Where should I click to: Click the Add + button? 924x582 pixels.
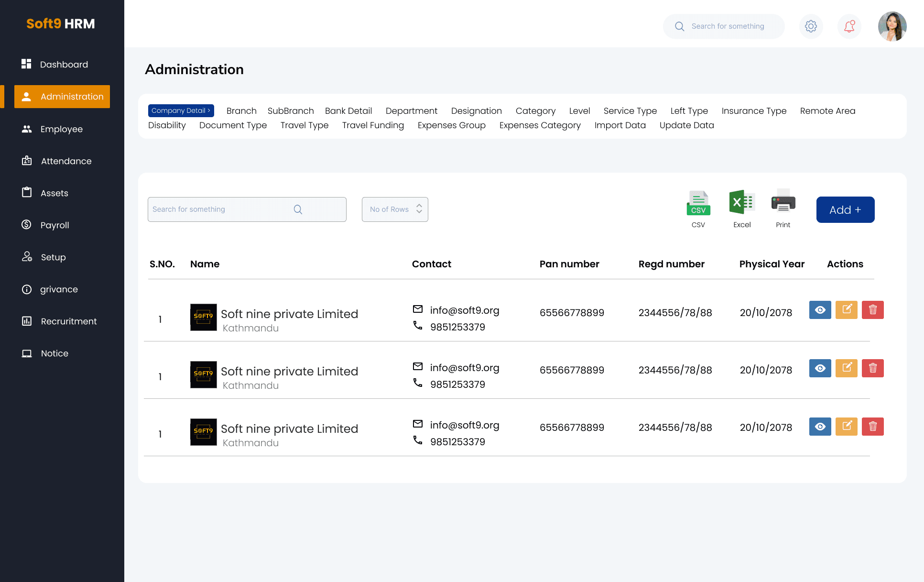point(845,209)
